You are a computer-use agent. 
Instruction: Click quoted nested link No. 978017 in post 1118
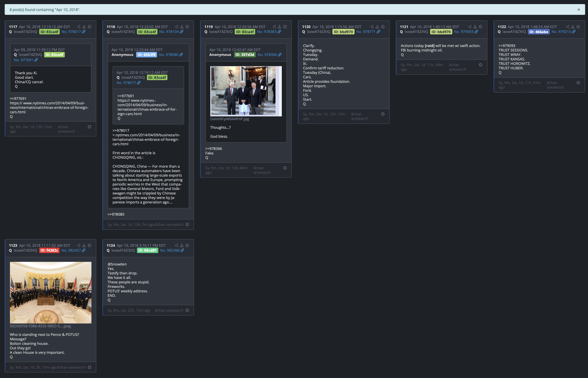coord(128,83)
